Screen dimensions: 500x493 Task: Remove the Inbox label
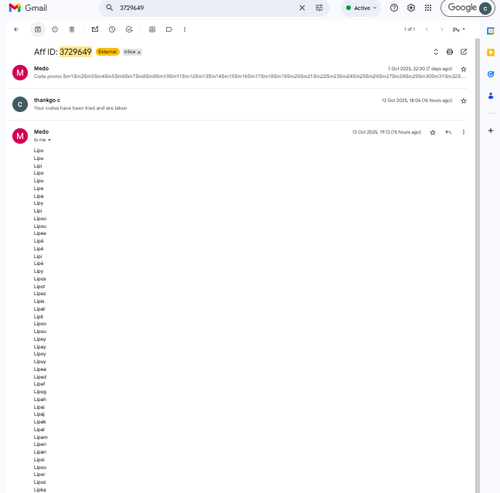[139, 52]
